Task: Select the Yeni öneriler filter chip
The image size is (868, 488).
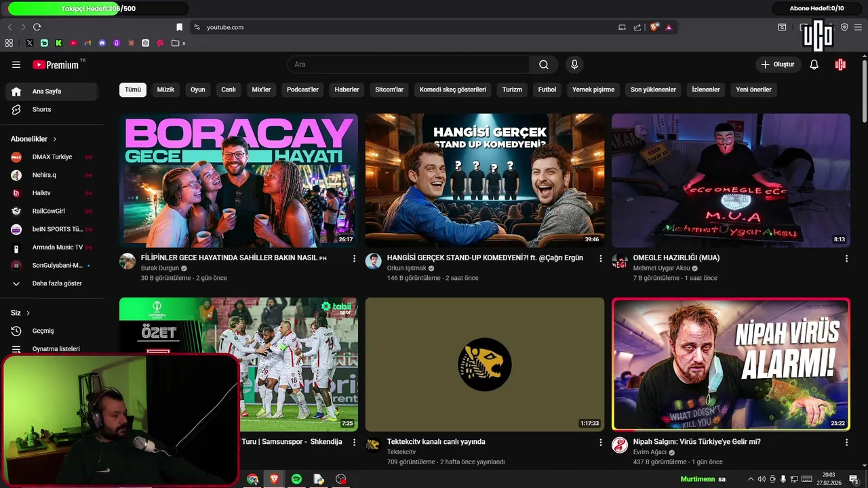Action: coord(753,89)
